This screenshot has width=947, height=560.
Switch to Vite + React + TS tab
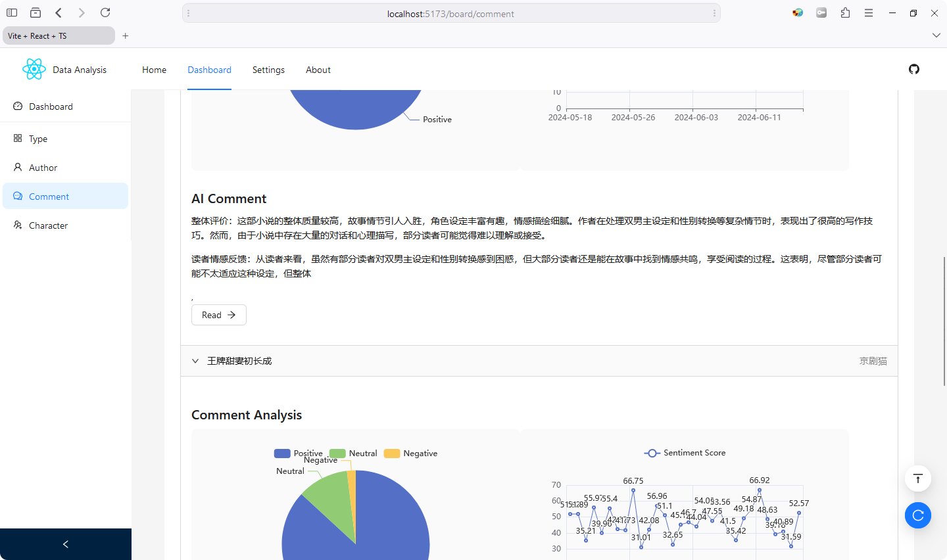(59, 35)
